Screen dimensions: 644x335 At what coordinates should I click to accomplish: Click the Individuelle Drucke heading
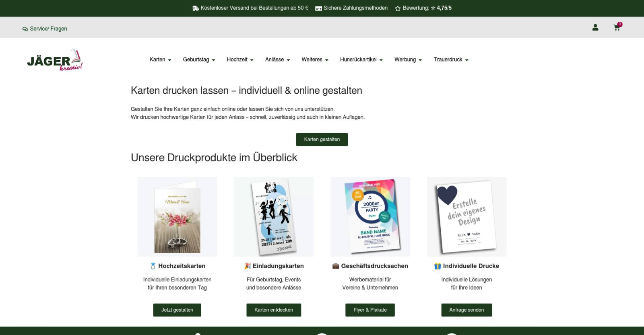tap(471, 266)
